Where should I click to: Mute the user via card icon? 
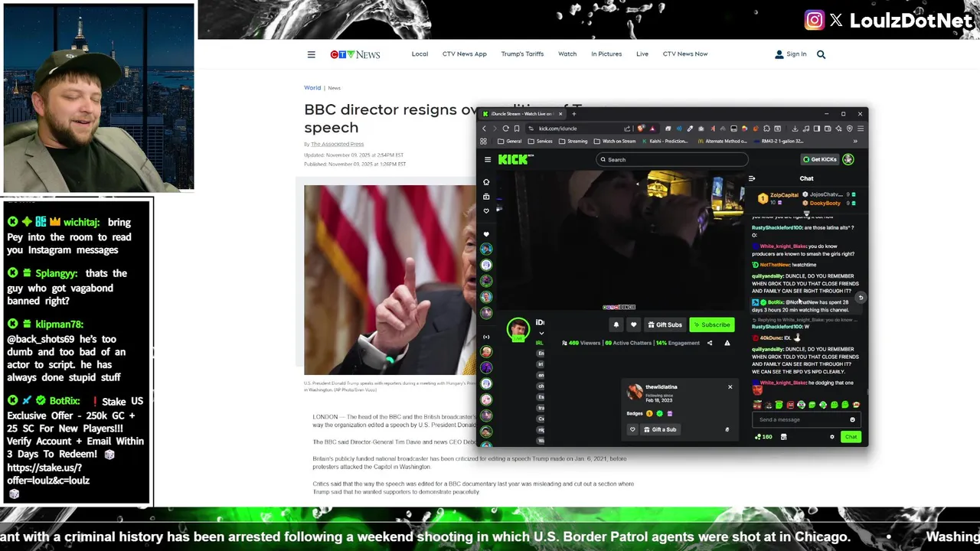[x=727, y=429]
